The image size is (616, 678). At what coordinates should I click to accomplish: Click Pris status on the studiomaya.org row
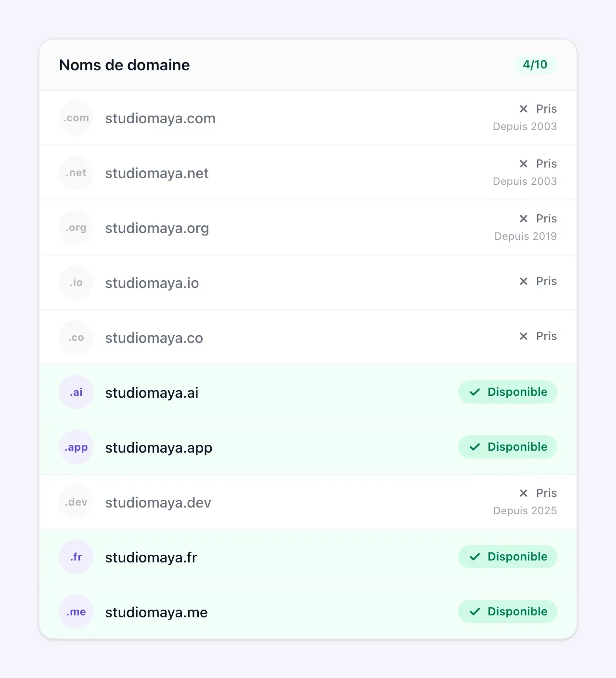pyautogui.click(x=546, y=219)
